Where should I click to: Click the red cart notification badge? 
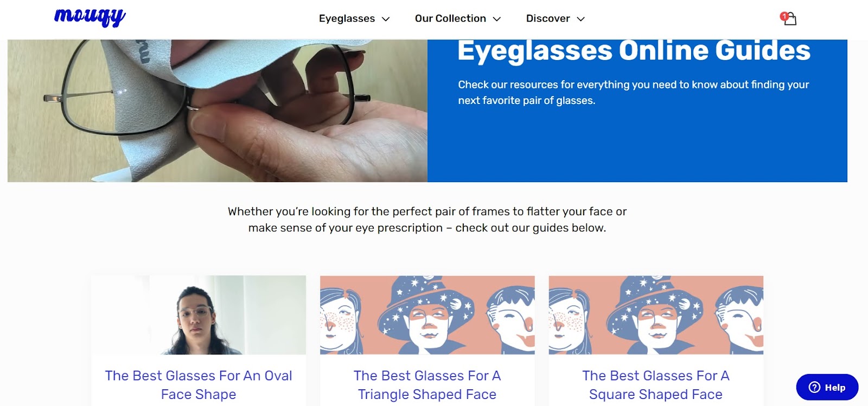tap(784, 16)
